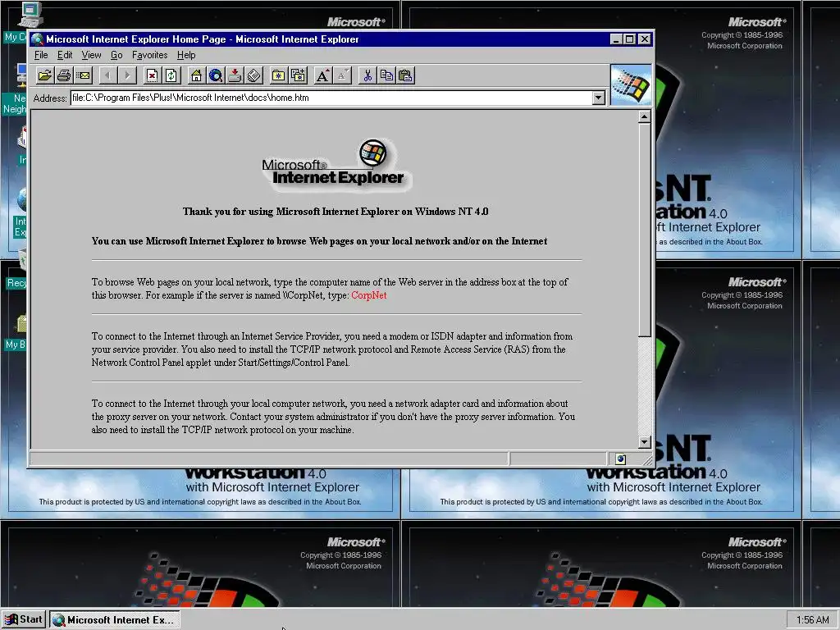Viewport: 840px width, 630px height.
Task: Click the Add to Favorites toolbar icon
Action: pyautogui.click(x=298, y=75)
